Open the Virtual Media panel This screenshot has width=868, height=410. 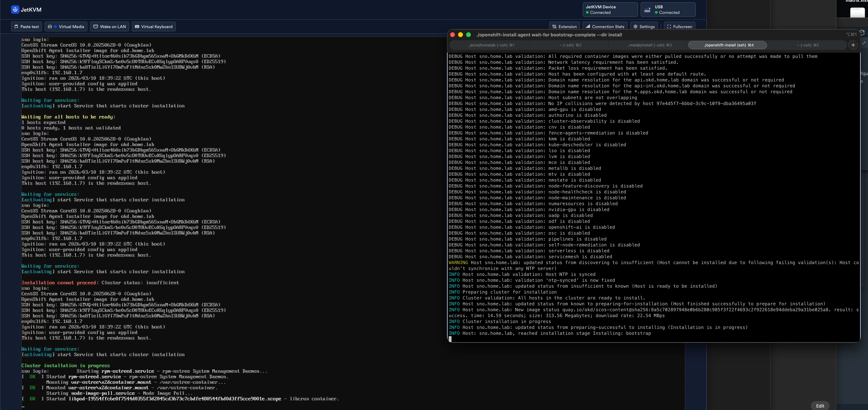pyautogui.click(x=66, y=27)
